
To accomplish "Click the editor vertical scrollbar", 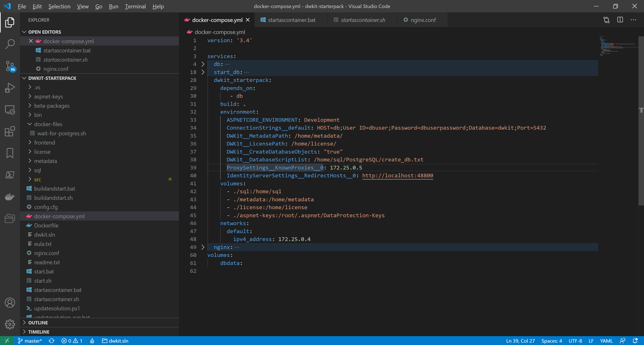I will click(641, 121).
